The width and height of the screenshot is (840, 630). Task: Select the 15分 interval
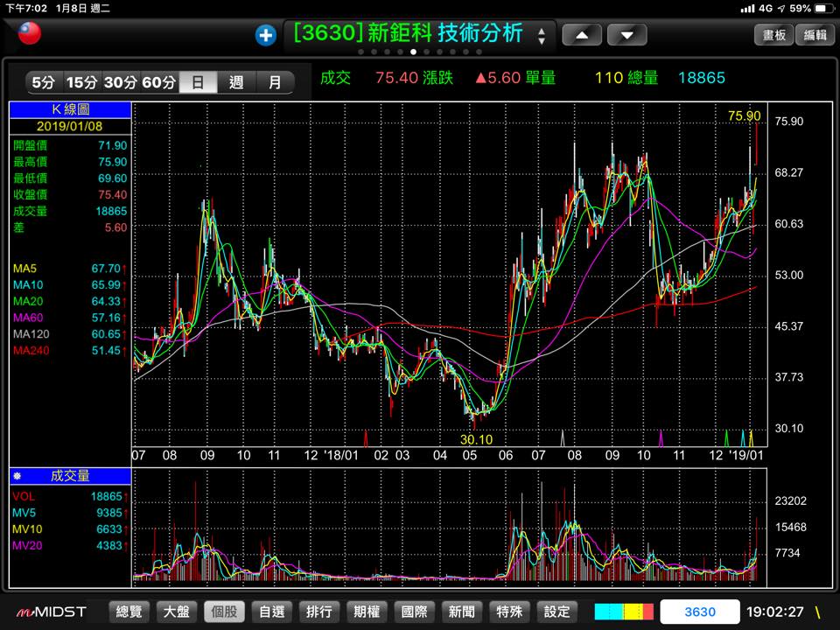pos(81,82)
